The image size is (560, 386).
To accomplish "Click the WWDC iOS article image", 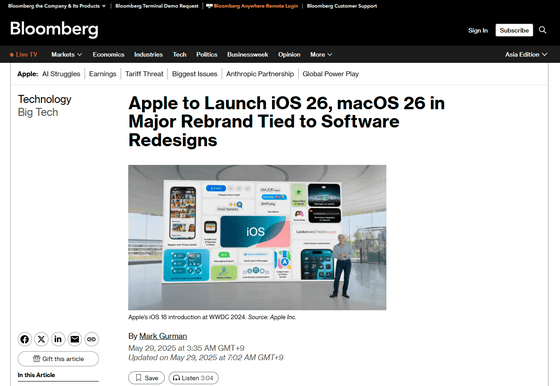I will pyautogui.click(x=257, y=237).
